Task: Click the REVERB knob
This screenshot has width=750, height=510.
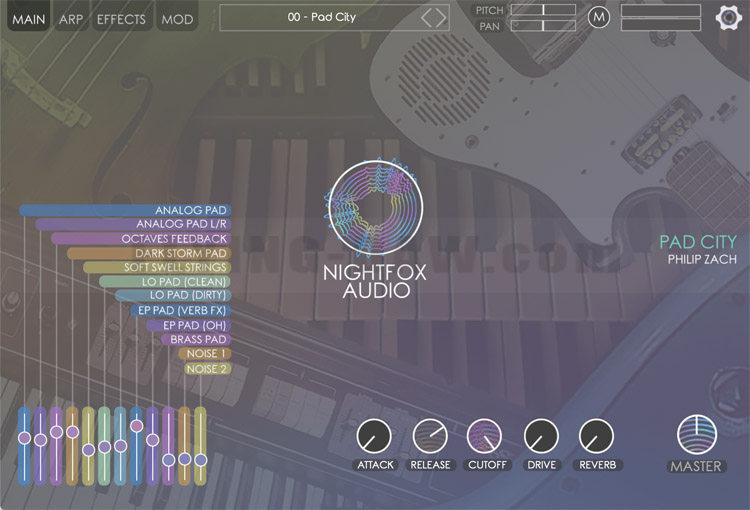Action: pos(596,436)
